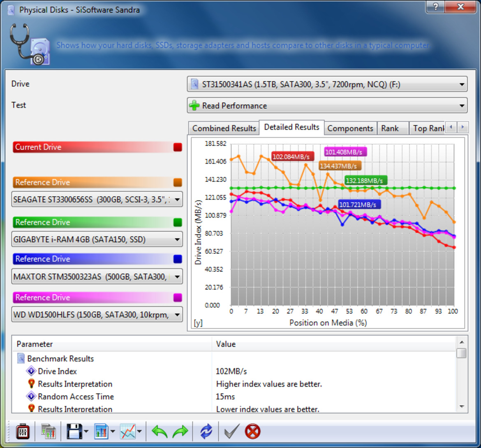Click the grey checkmark OK icon
Viewport: 481px width, 448px height.
coord(231,432)
